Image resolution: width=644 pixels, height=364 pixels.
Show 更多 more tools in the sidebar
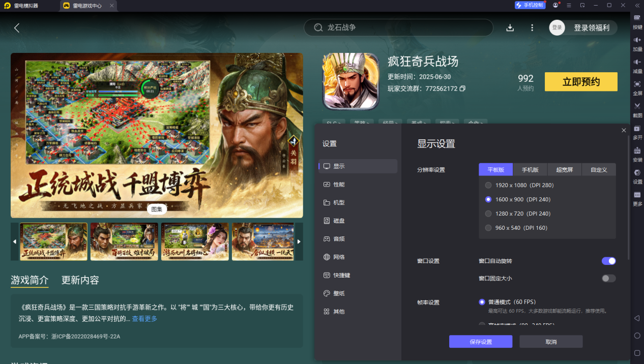[637, 198]
